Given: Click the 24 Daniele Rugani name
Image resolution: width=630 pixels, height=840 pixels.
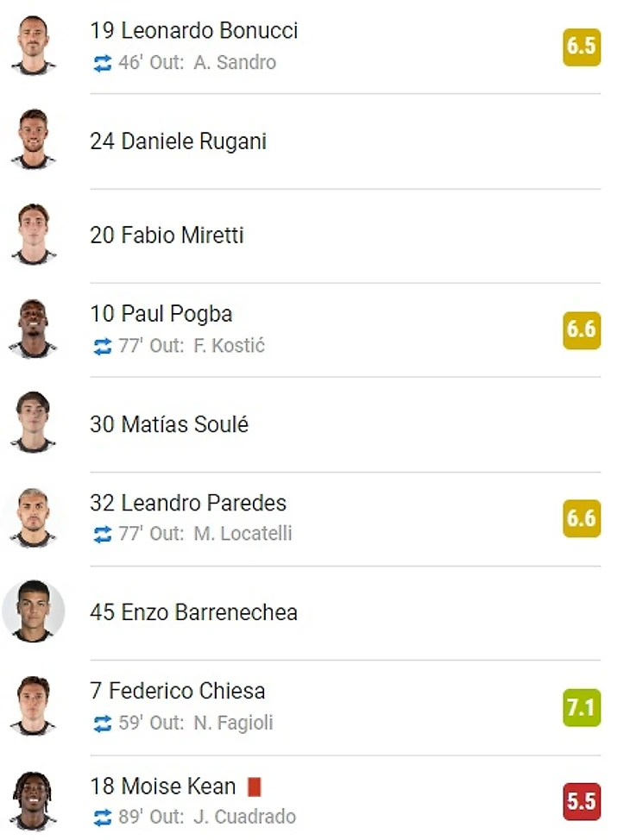Looking at the screenshot, I should pos(178,141).
